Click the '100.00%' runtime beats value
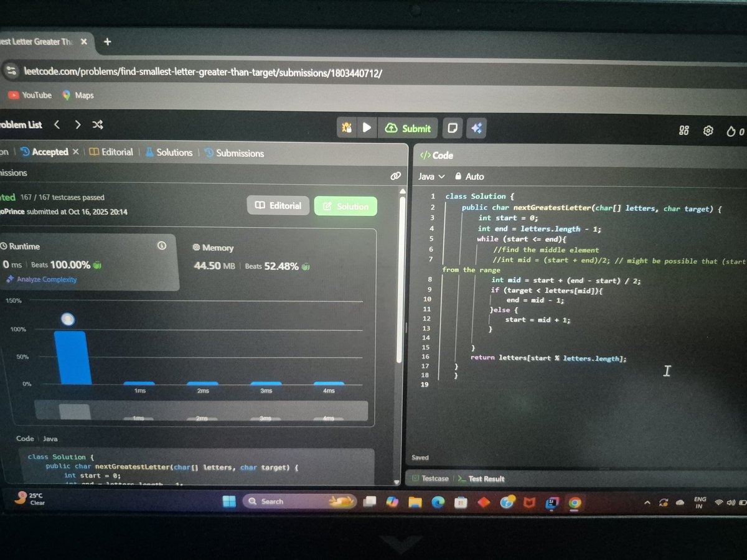Viewport: 747px width, 560px height. pos(70,265)
